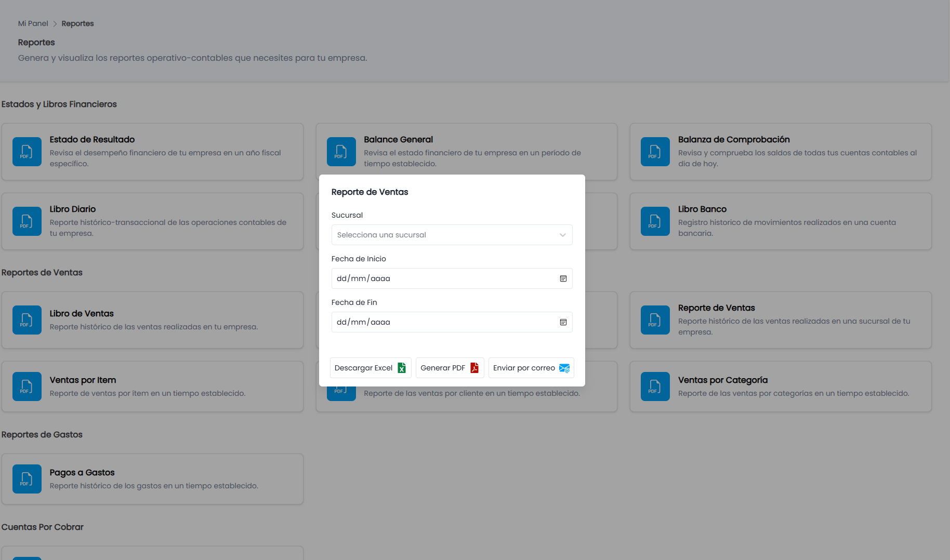Open the Sucursal selection dropdown
The image size is (950, 560).
(x=452, y=235)
